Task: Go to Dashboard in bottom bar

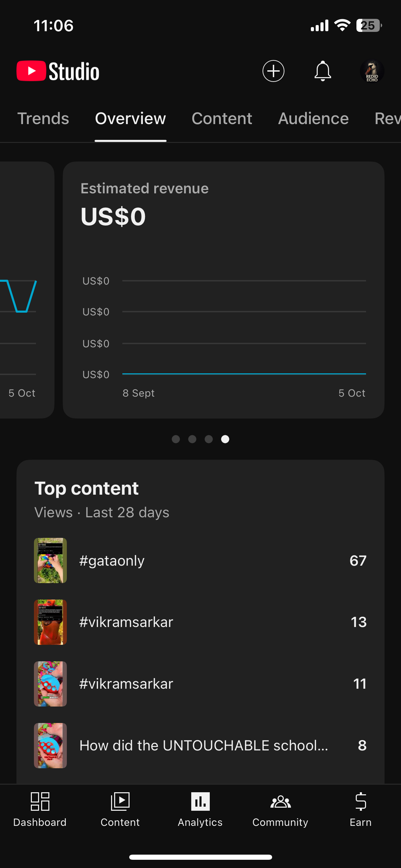Action: (x=40, y=810)
